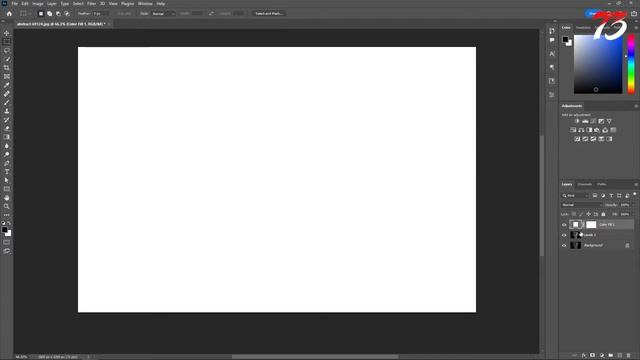Toggle lock image pixels
This screenshot has height=360, width=640.
point(581,214)
